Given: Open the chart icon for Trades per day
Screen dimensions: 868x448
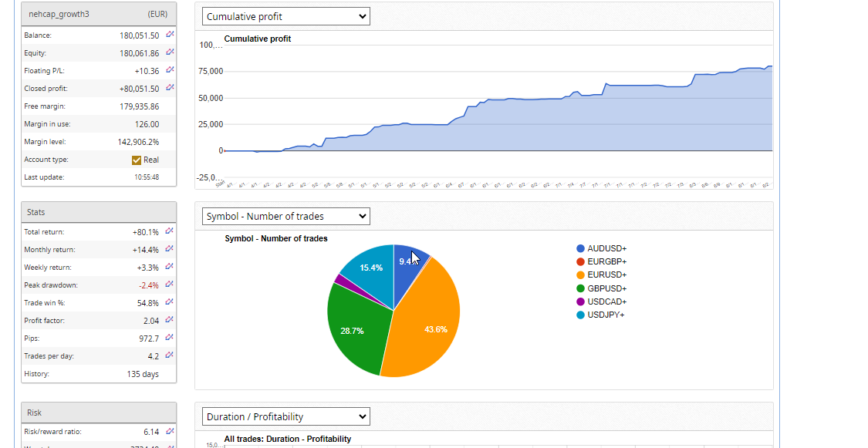Looking at the screenshot, I should (170, 355).
